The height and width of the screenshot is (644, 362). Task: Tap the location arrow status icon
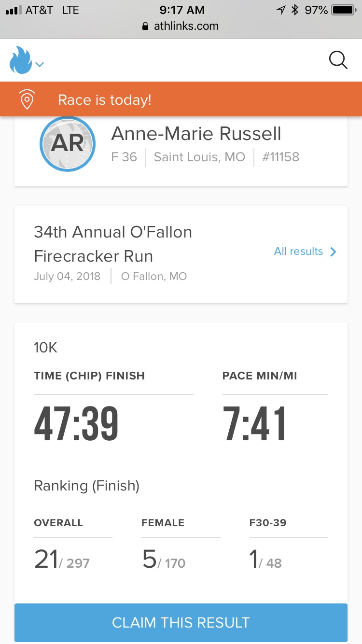pos(280,10)
